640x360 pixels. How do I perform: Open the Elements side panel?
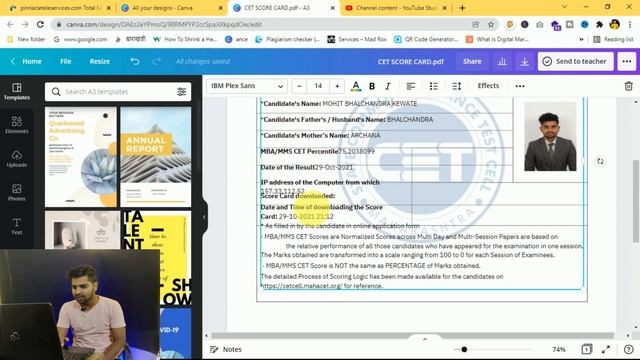point(17,125)
